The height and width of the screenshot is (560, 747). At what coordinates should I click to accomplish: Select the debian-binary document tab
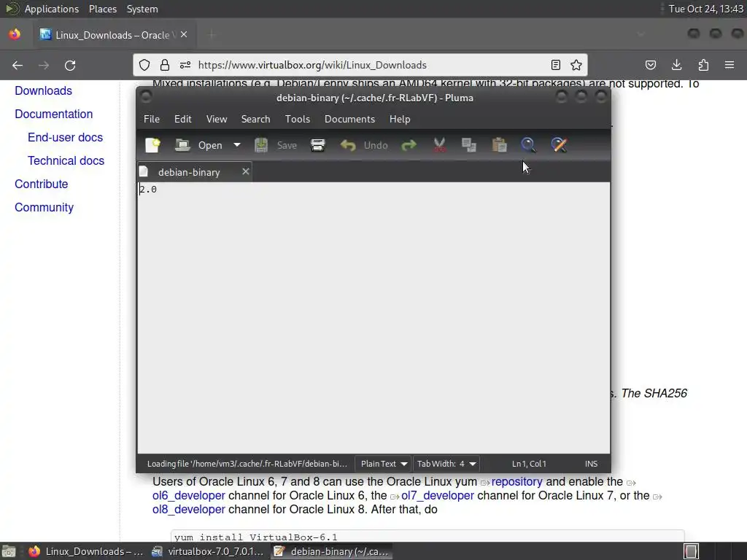[189, 172]
